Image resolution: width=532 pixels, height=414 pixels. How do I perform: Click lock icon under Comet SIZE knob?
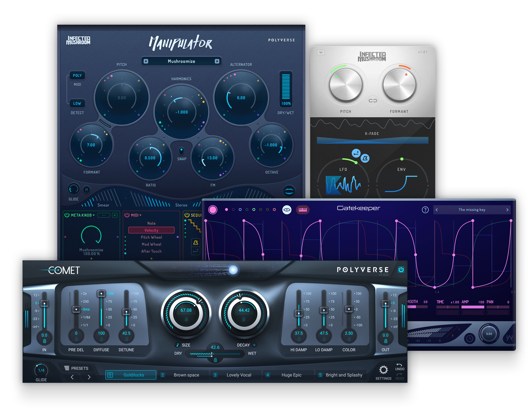point(186,319)
